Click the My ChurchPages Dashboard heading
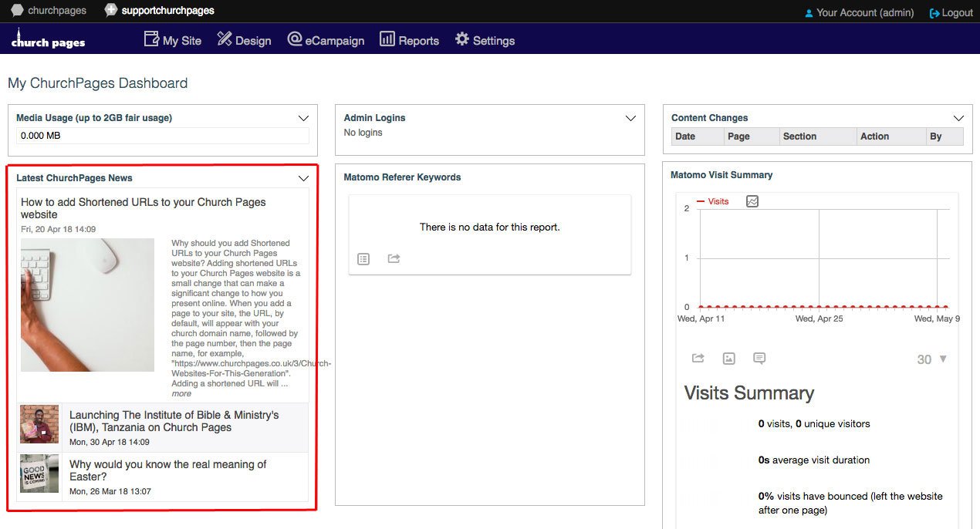This screenshot has width=980, height=529. (98, 83)
